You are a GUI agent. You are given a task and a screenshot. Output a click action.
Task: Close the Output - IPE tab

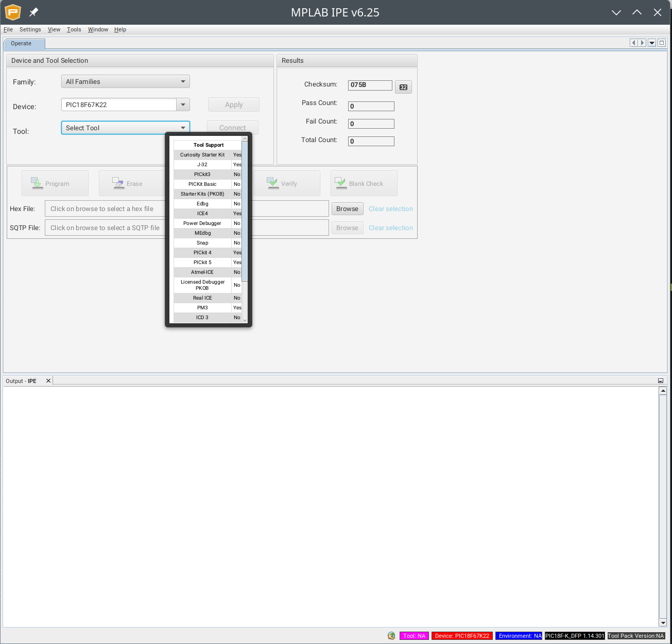tap(48, 381)
